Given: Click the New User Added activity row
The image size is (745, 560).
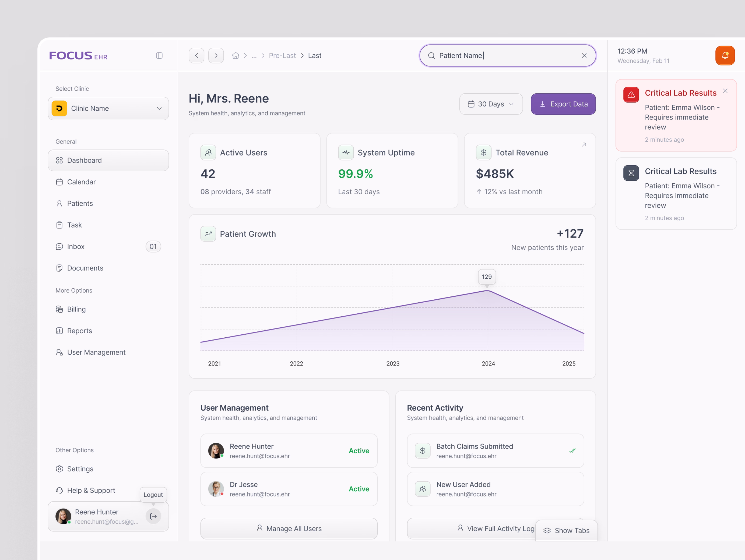Looking at the screenshot, I should (496, 489).
